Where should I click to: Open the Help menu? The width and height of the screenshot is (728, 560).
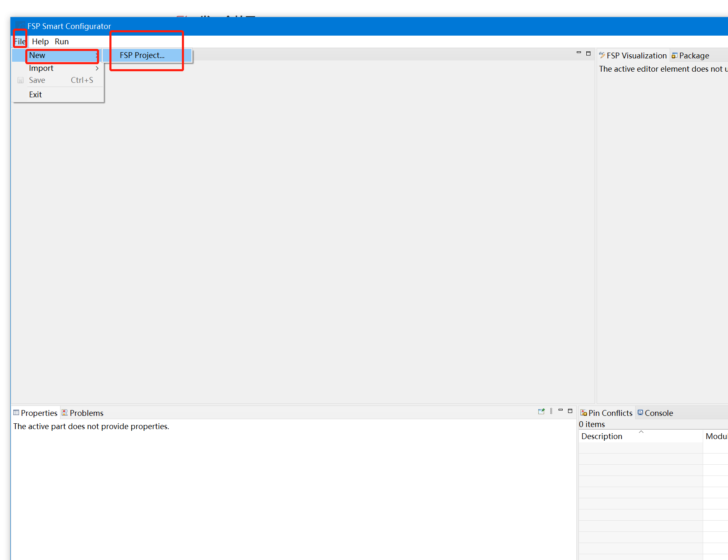click(40, 41)
